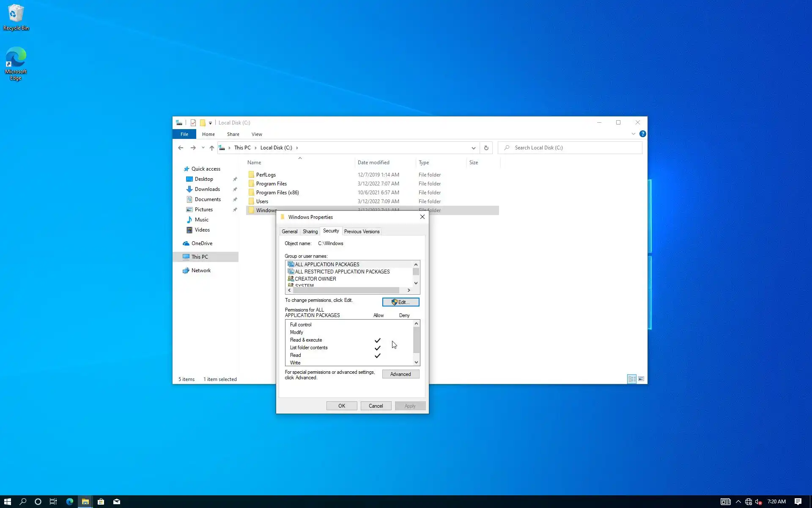
Task: Select details view layout icon
Action: click(x=632, y=379)
